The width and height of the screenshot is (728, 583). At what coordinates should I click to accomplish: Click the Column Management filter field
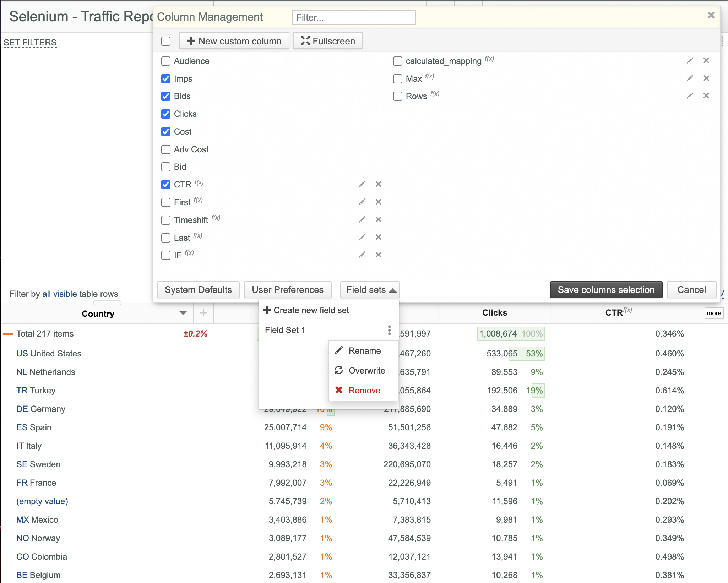point(354,17)
